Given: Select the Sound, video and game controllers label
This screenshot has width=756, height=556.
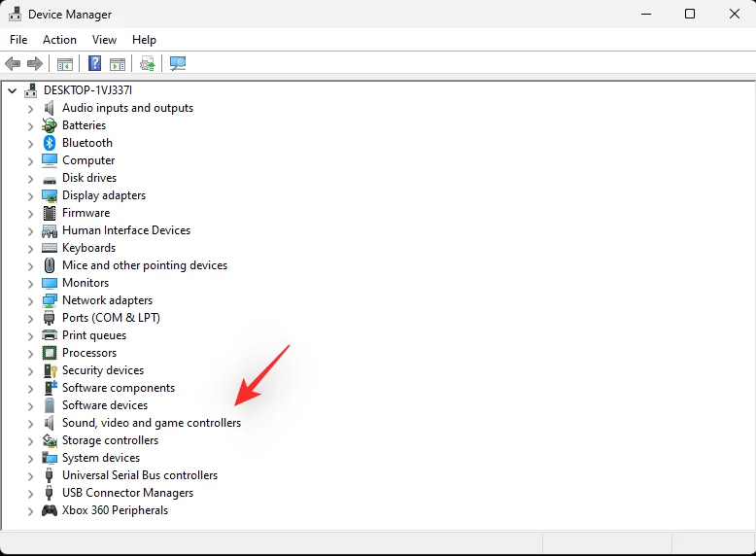Looking at the screenshot, I should click(x=152, y=423).
